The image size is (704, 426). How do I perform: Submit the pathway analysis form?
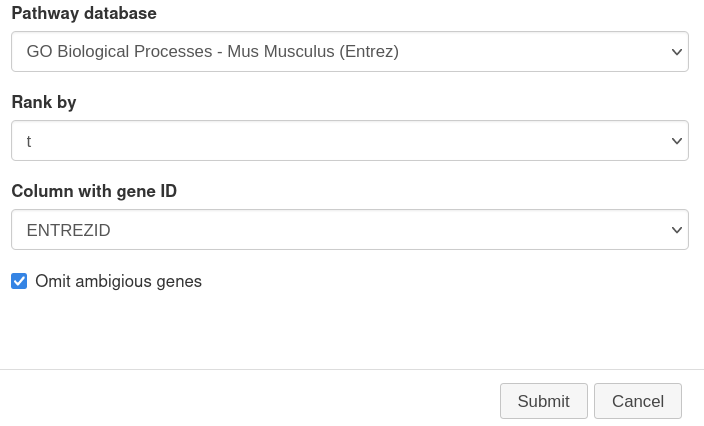544,401
